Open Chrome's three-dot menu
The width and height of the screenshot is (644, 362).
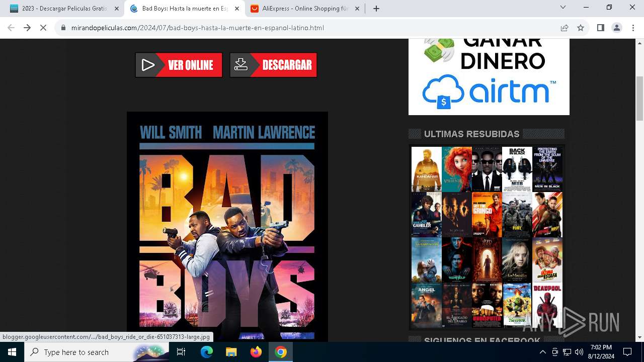pos(632,28)
